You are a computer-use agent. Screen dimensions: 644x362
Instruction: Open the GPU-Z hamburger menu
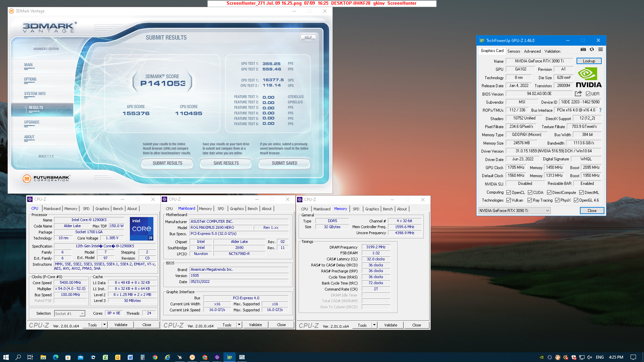600,49
